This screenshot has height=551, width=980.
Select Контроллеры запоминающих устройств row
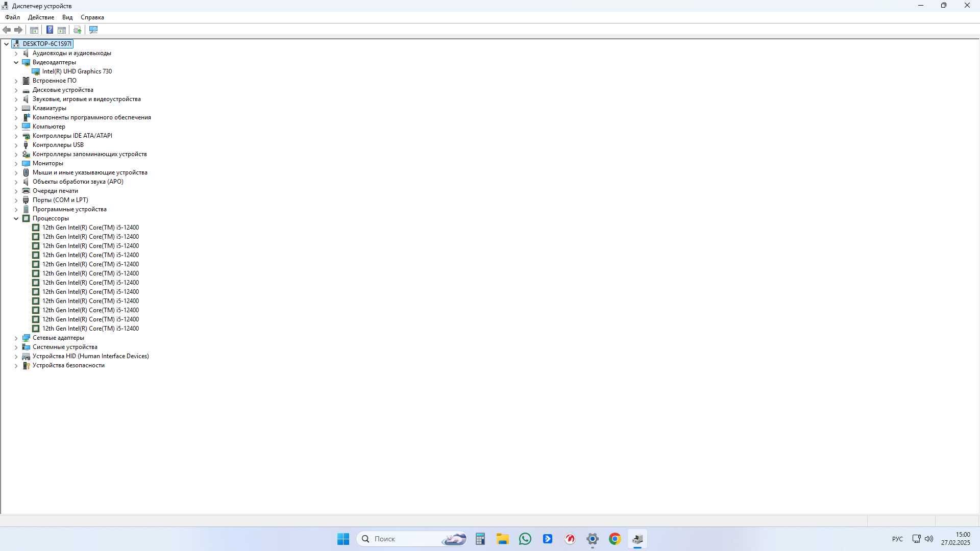click(90, 154)
